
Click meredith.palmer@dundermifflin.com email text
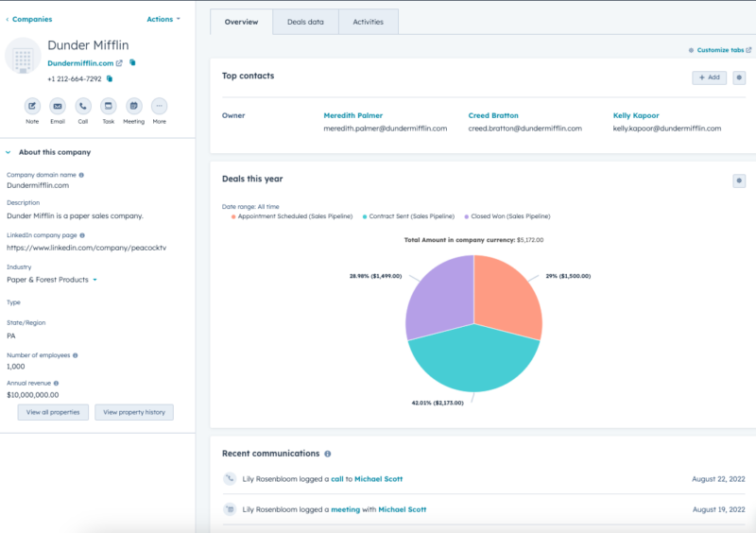(386, 129)
